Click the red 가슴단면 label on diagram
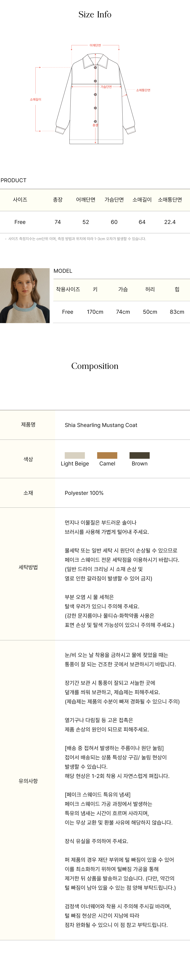Image resolution: width=190 pixels, height=980 pixels. pos(106,87)
